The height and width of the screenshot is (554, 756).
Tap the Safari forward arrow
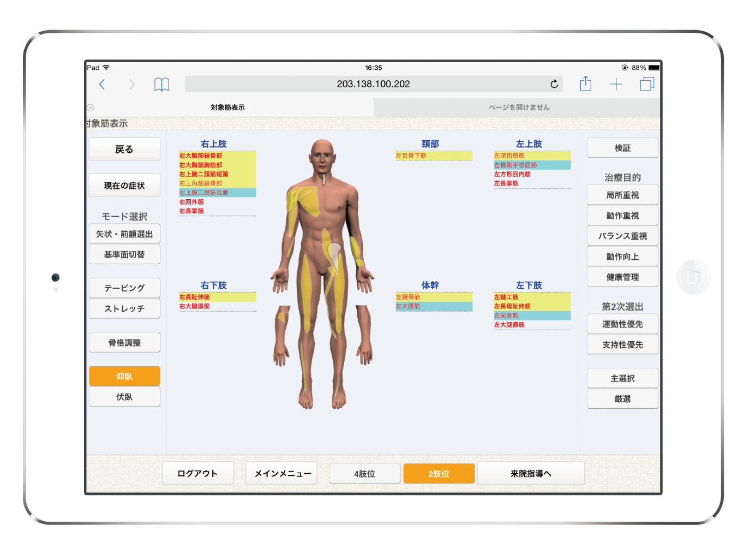[131, 84]
